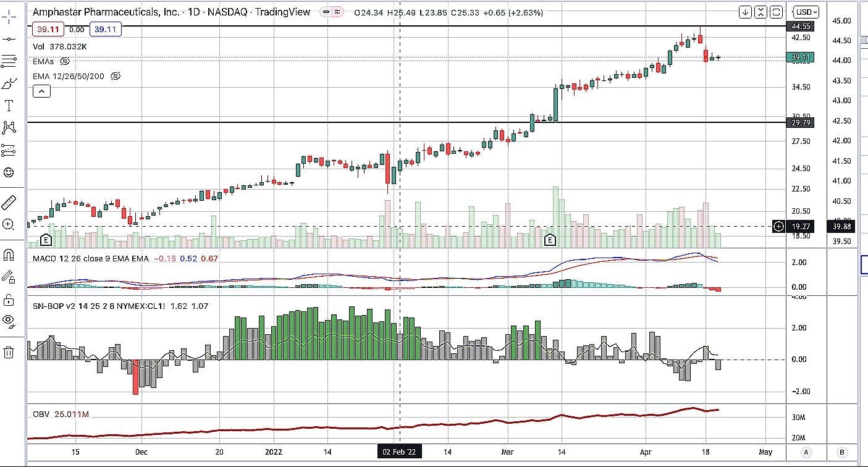868x467 pixels.
Task: Toggle stay in drawing mode
Action: tap(9, 276)
